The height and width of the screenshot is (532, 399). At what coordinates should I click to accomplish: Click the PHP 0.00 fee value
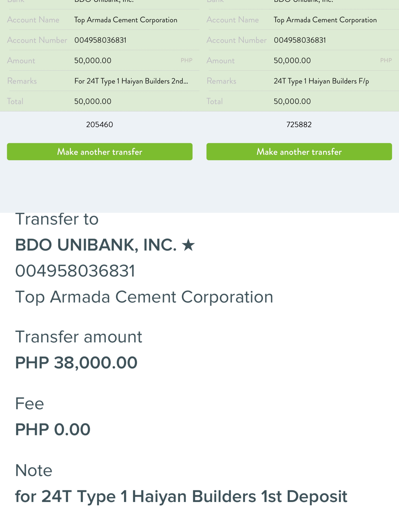click(53, 429)
